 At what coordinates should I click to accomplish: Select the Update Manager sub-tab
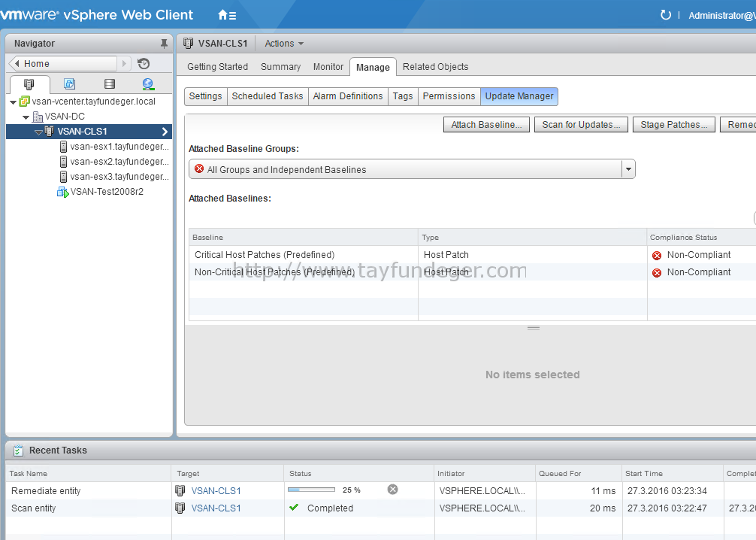(x=519, y=96)
